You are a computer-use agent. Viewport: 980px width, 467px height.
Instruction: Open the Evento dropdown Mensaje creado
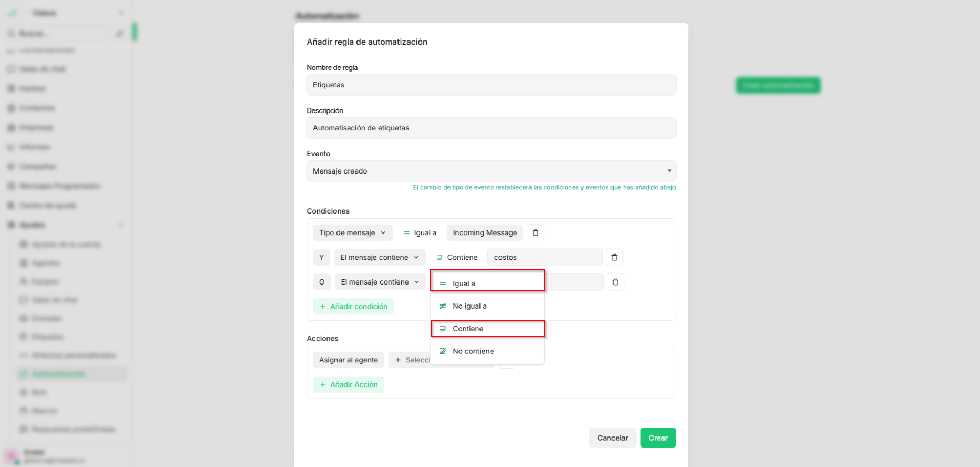[491, 171]
